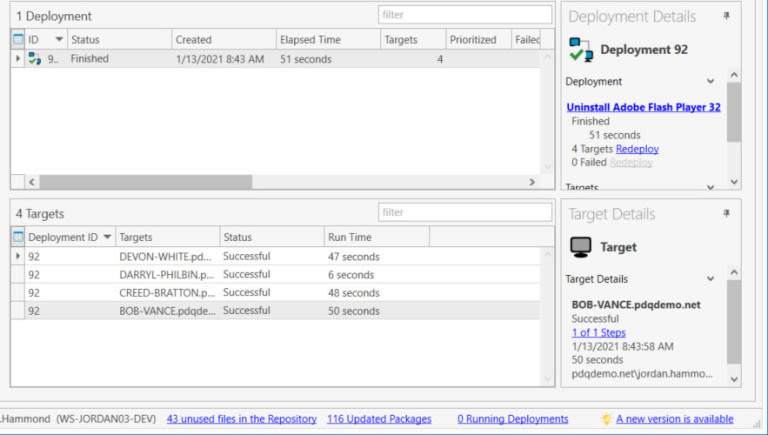Viewport: 768px width, 435px height.
Task: Open 0 Running Deployments link
Action: click(513, 419)
